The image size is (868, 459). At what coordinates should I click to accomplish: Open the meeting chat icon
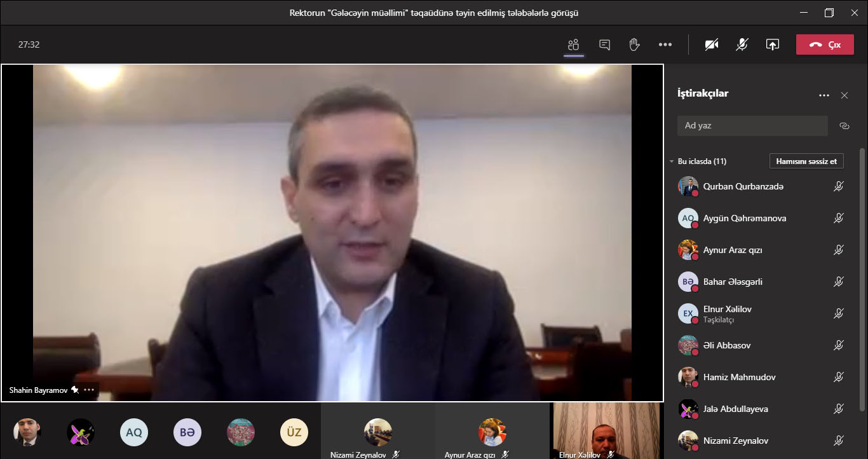click(604, 45)
